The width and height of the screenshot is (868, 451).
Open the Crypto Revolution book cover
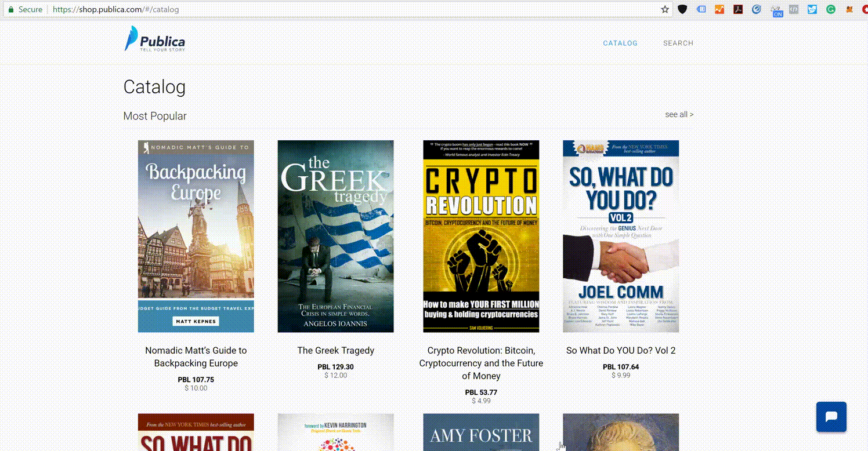coord(481,236)
